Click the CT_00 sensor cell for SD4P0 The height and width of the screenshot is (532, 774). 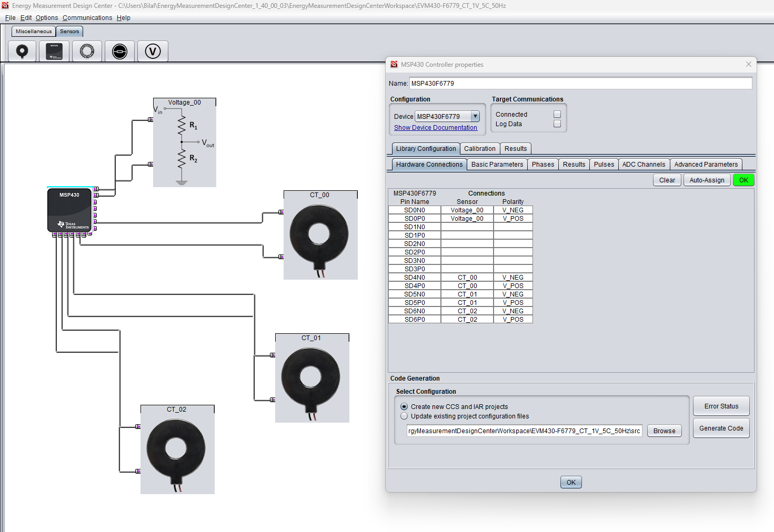tap(467, 286)
